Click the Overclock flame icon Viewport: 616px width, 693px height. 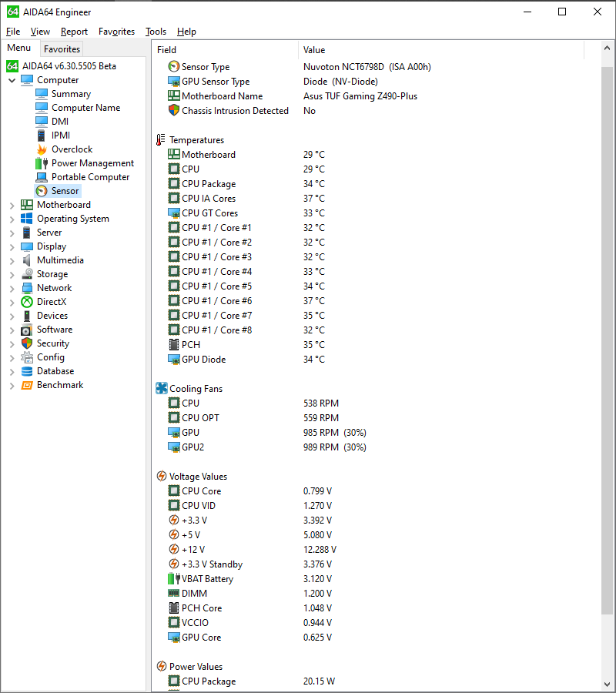(x=42, y=149)
